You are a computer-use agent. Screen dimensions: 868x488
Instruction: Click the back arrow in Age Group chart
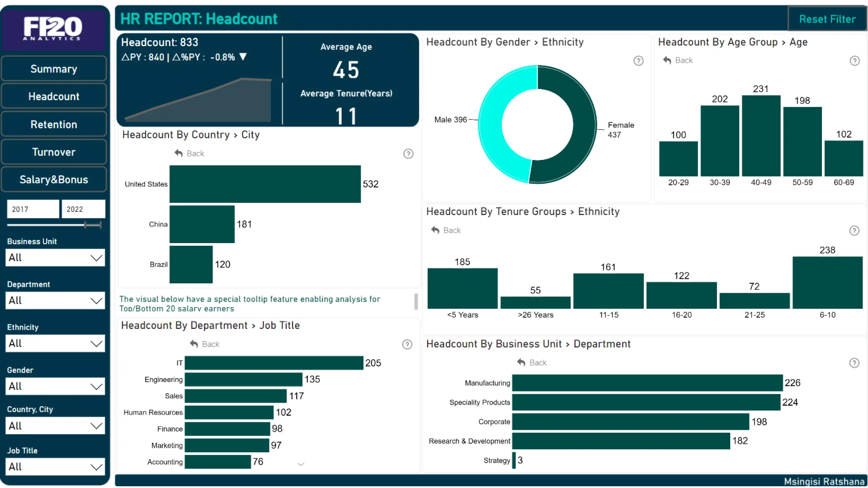667,60
